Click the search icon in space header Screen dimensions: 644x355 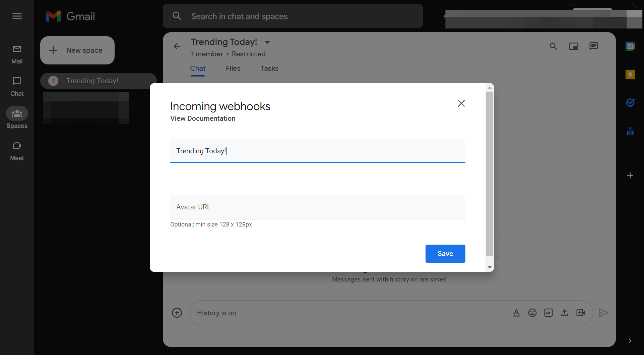554,46
